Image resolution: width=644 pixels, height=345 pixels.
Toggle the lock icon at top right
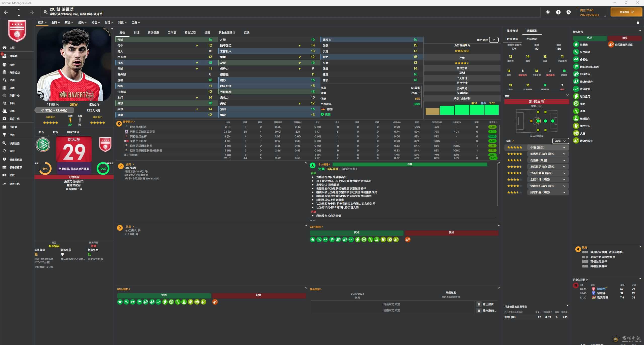click(638, 23)
